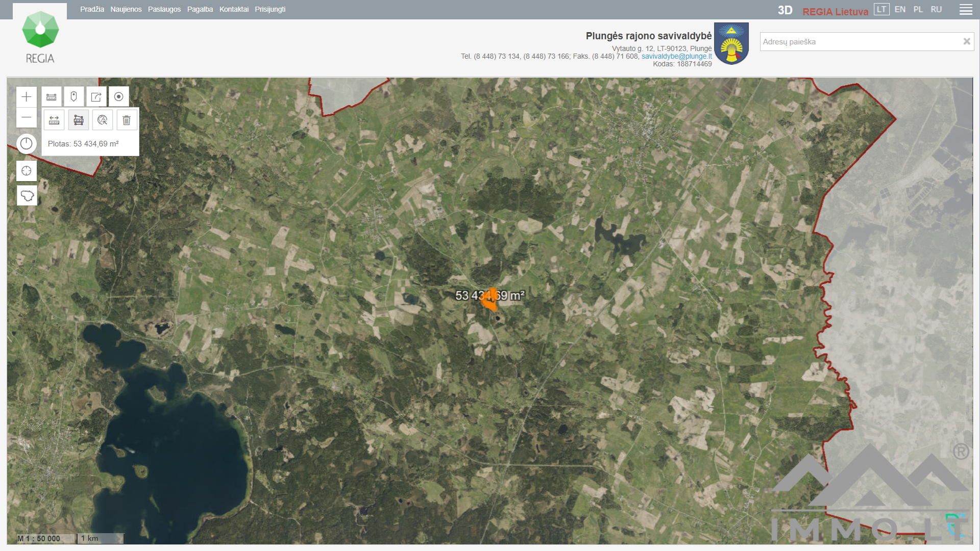Click the share map icon
The height and width of the screenshot is (551, 980).
tap(96, 97)
